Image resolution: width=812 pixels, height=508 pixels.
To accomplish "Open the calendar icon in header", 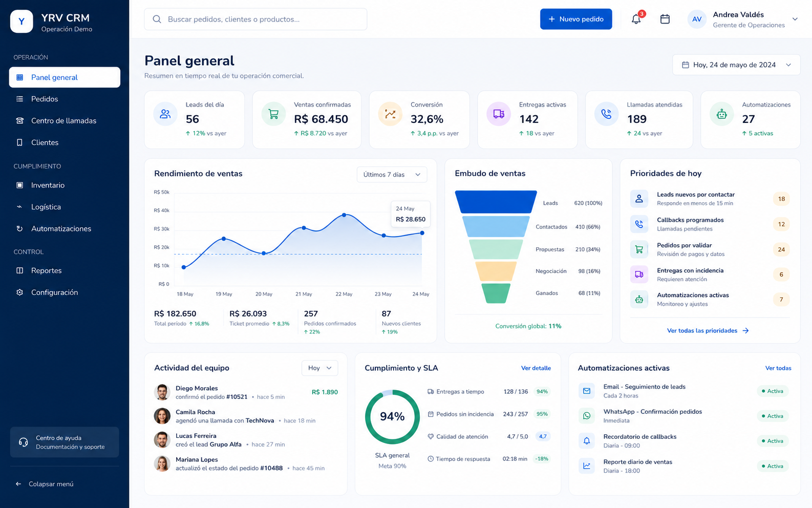I will click(665, 19).
